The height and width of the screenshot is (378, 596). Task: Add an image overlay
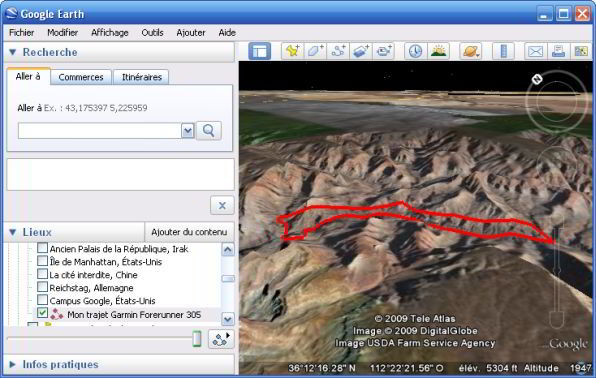pos(361,51)
